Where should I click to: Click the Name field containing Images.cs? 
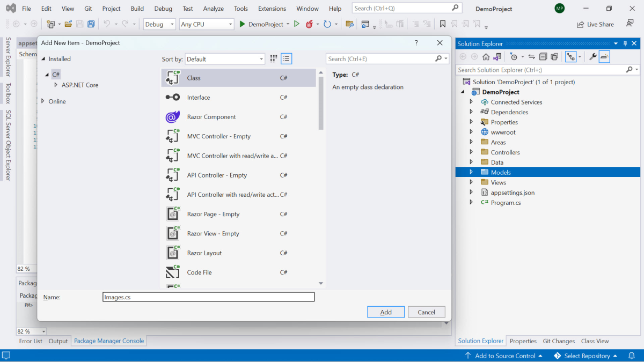pyautogui.click(x=208, y=297)
